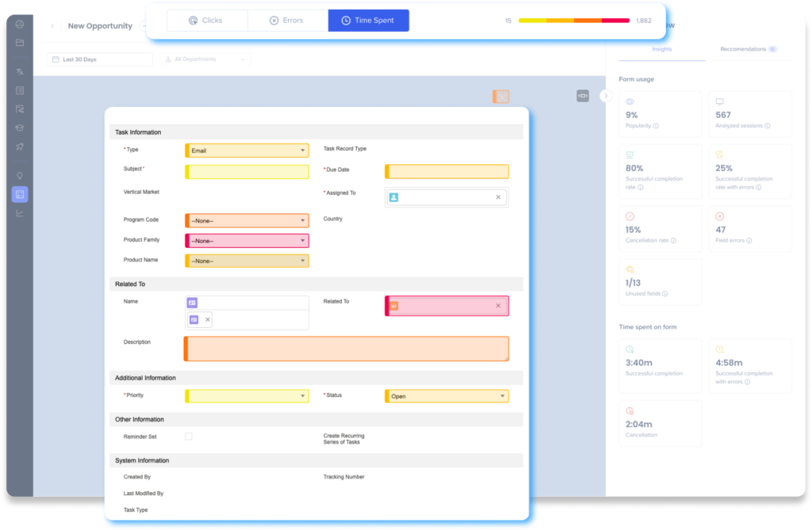This screenshot has height=530, width=812.
Task: Click the Subject input field
Action: (x=247, y=172)
